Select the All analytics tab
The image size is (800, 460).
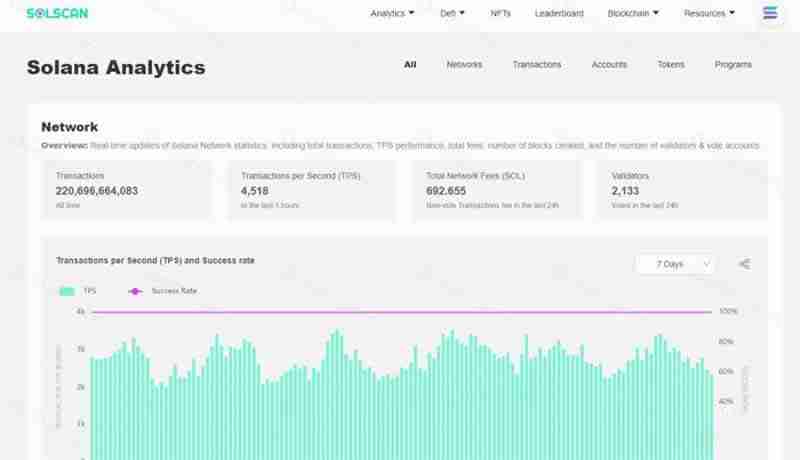pyautogui.click(x=410, y=65)
